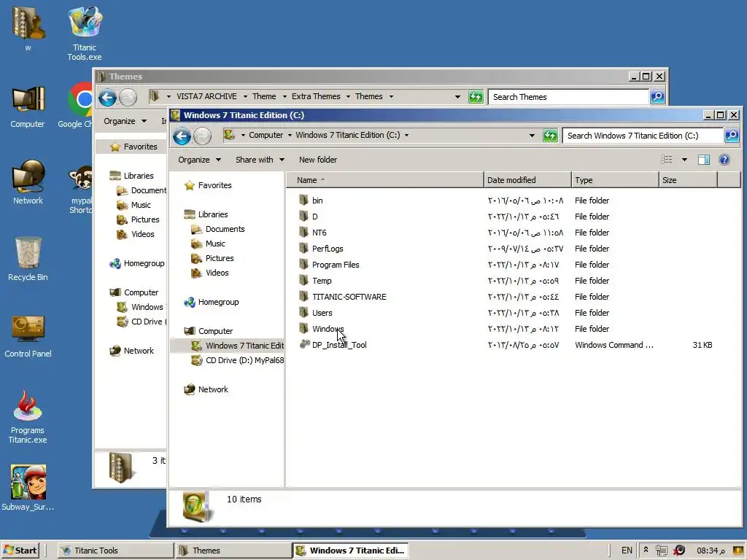Click search magnifier in the C: drive window

[731, 136]
